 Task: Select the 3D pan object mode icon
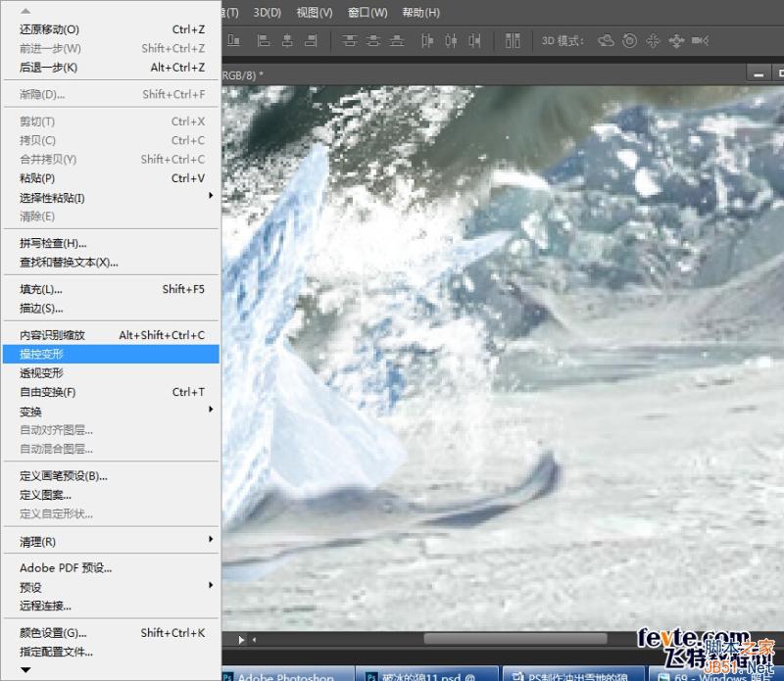click(653, 40)
